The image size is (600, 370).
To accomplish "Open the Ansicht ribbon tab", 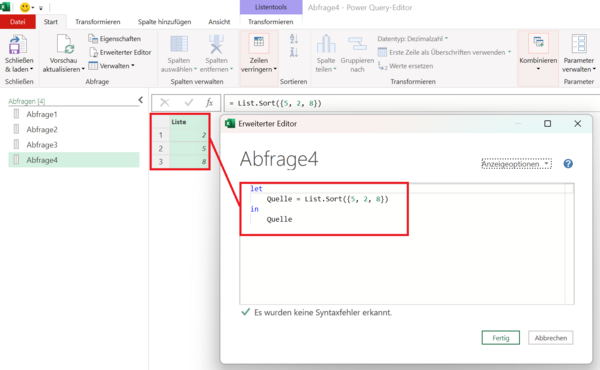I will [x=219, y=22].
